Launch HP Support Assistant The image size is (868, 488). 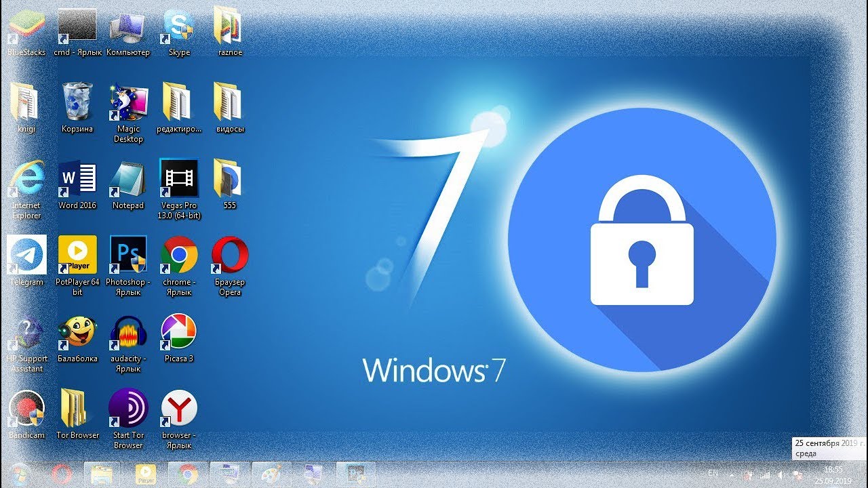(26, 343)
